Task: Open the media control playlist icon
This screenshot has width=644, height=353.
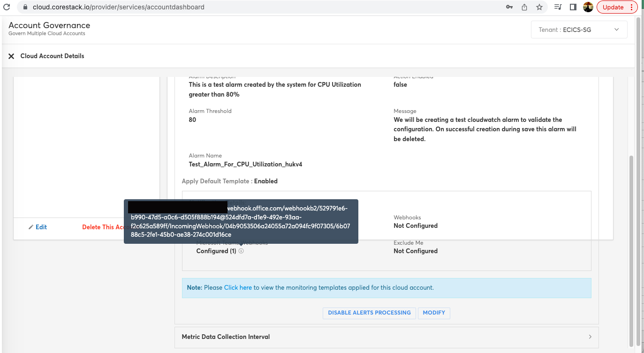Action: tap(558, 7)
